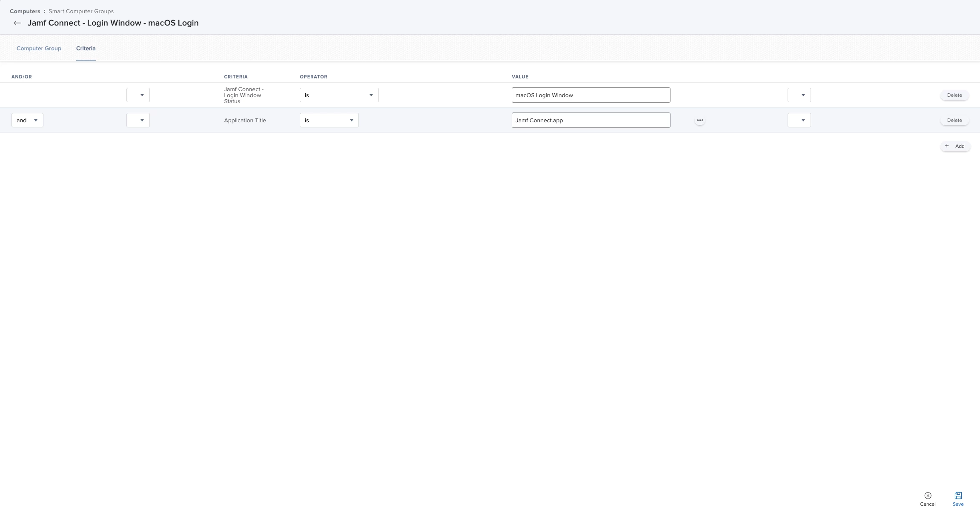Viewport: 980px width, 516px height.
Task: Open first row opening parenthesis dropdown
Action: coord(138,95)
